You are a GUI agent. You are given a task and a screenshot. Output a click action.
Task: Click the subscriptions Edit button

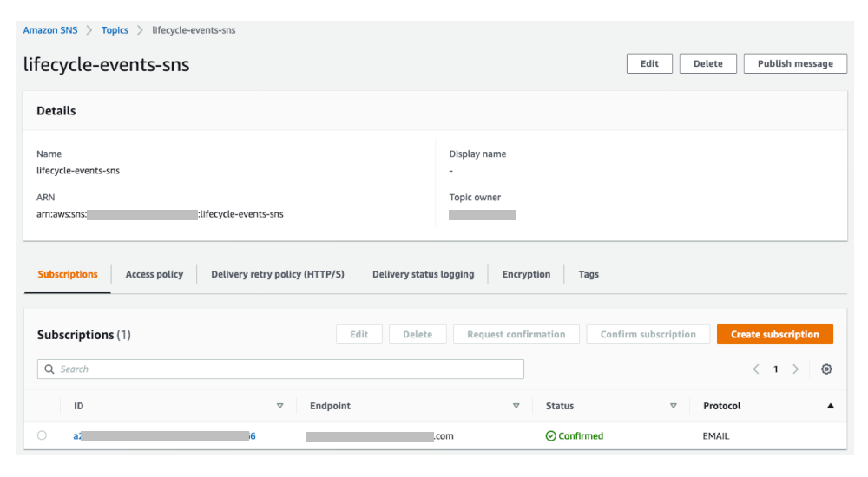click(358, 334)
